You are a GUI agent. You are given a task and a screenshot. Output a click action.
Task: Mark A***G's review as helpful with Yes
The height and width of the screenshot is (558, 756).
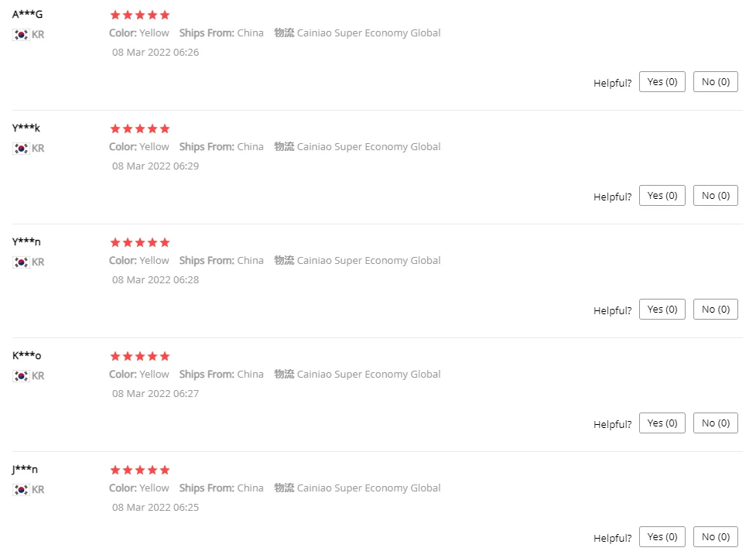(662, 82)
